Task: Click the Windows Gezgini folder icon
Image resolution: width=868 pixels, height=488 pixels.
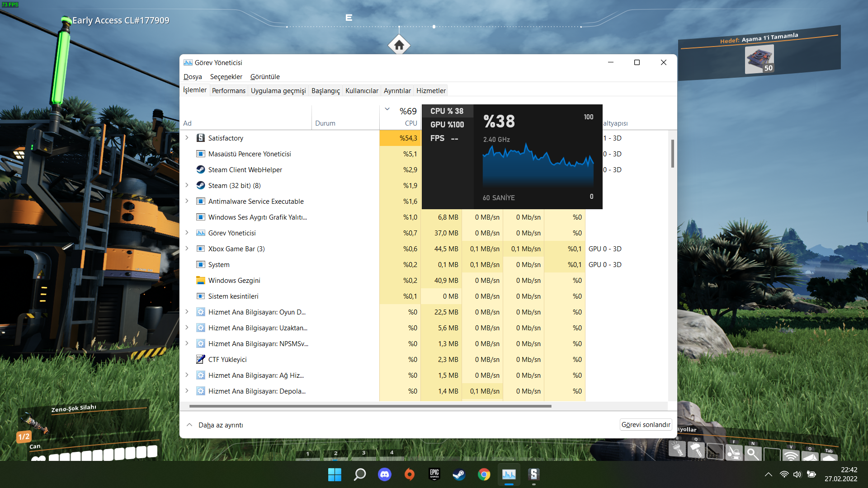Action: (x=201, y=280)
